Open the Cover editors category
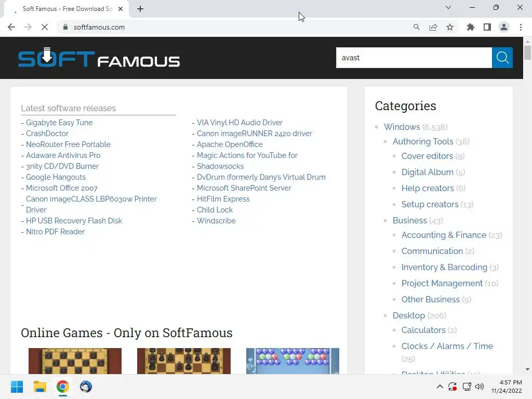 (x=427, y=156)
